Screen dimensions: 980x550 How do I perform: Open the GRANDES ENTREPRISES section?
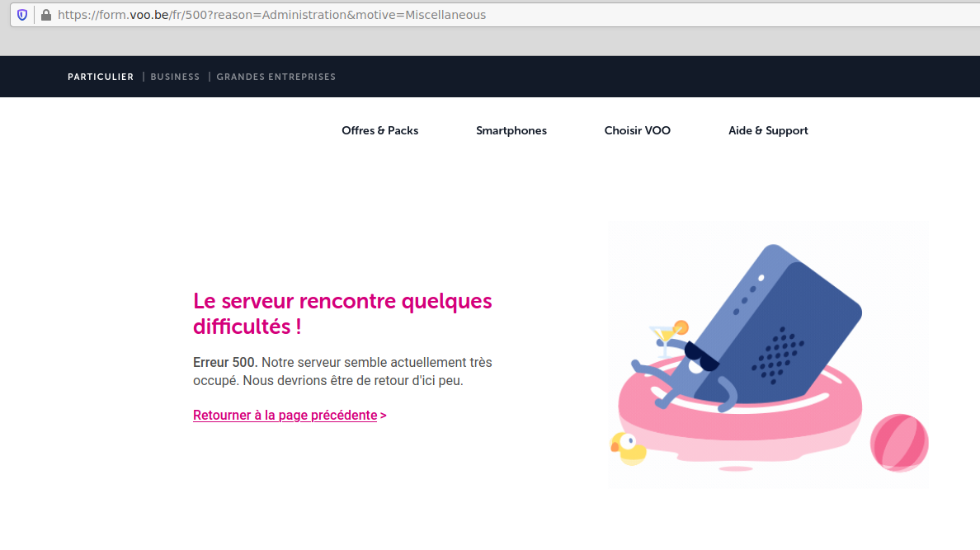(276, 77)
